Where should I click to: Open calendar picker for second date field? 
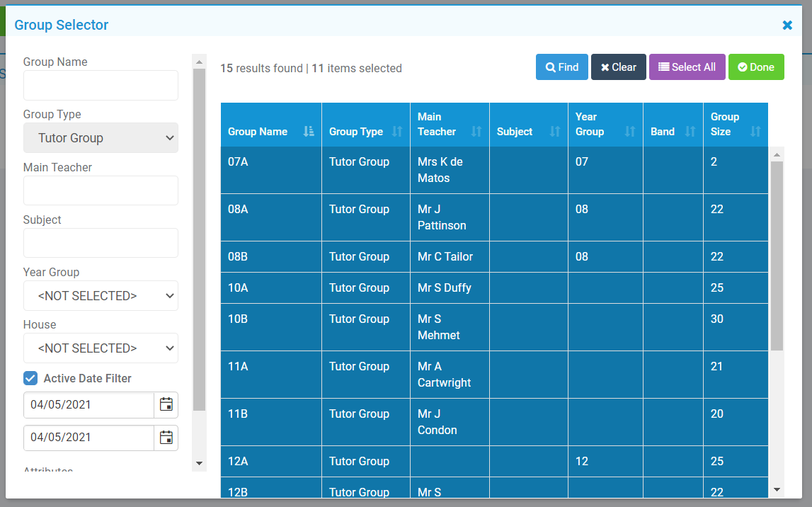pyautogui.click(x=166, y=438)
